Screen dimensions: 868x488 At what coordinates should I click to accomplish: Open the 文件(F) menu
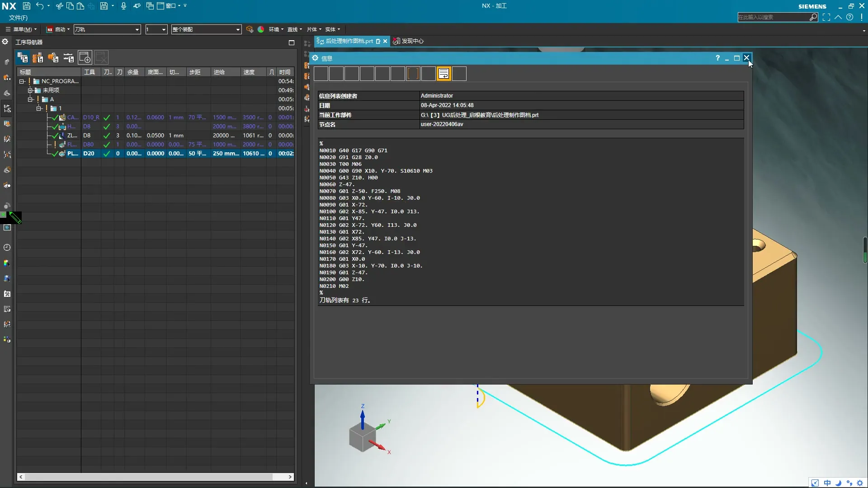pos(18,18)
